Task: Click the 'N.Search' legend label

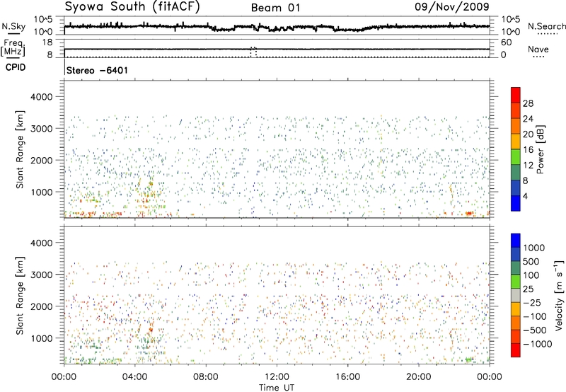Action: click(546, 26)
